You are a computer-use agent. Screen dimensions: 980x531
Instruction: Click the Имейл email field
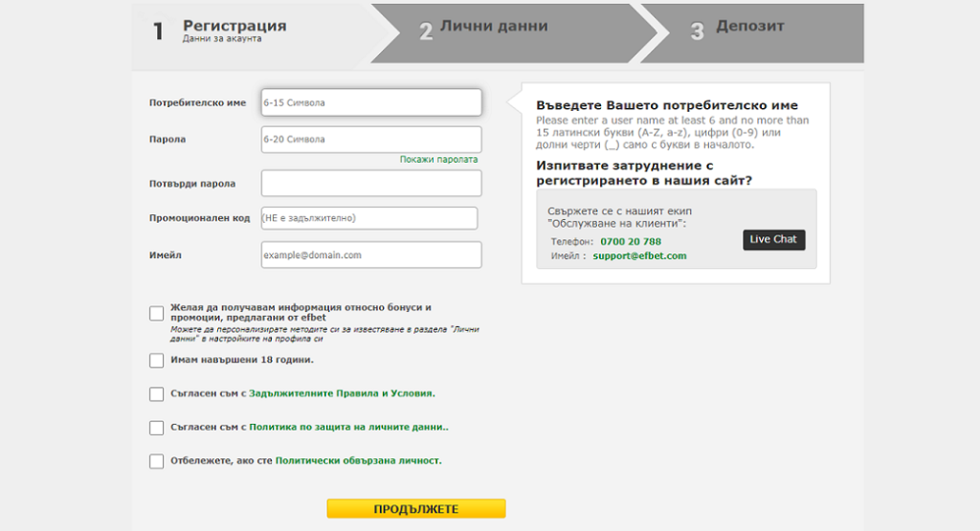(370, 255)
